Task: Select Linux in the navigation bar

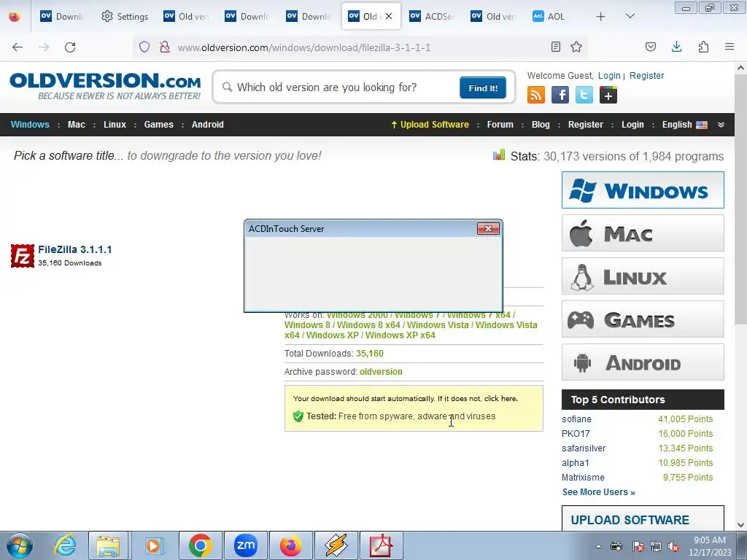Action: click(x=115, y=125)
